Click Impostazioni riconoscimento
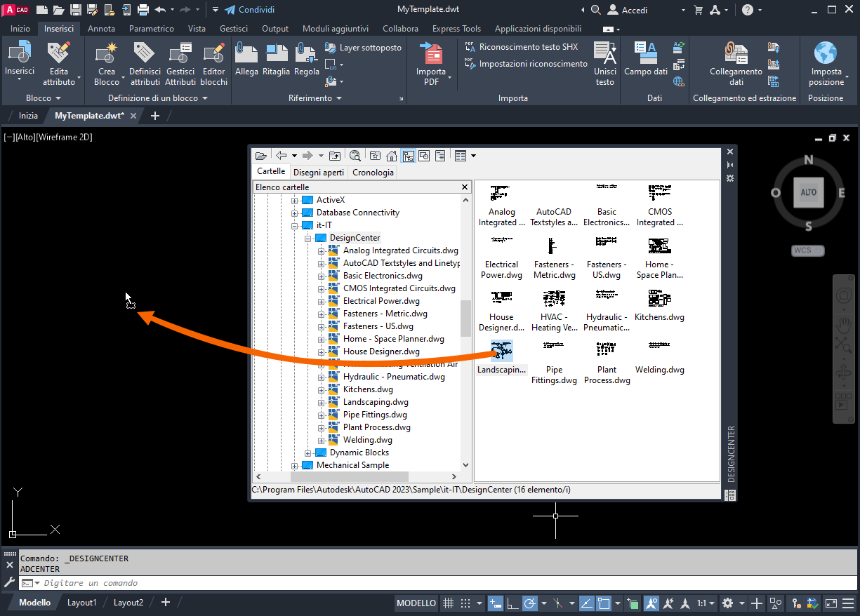 [x=526, y=64]
